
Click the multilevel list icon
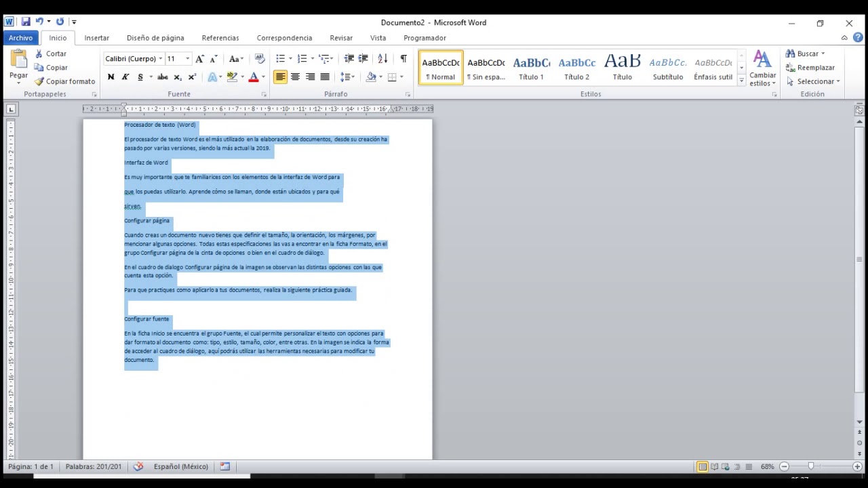(324, 59)
